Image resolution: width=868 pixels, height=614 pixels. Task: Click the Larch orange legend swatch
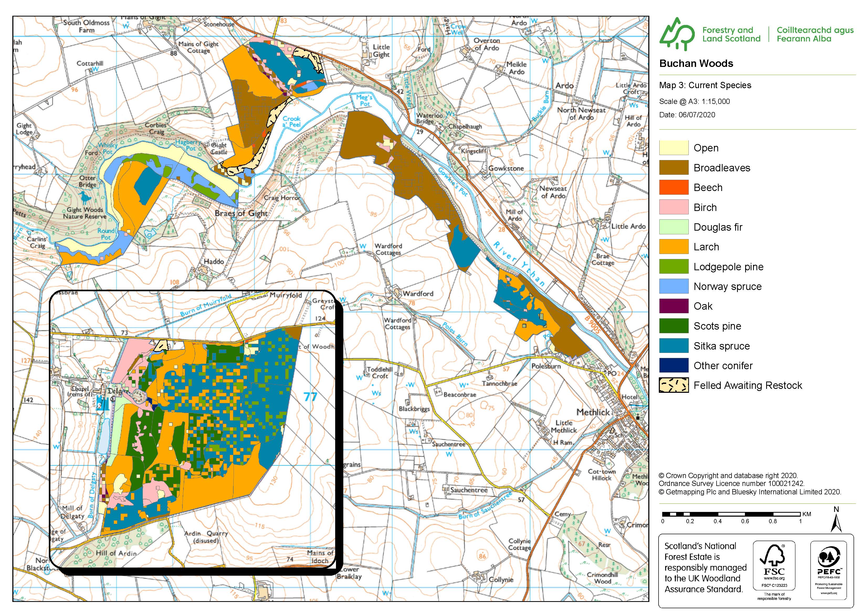click(x=674, y=247)
